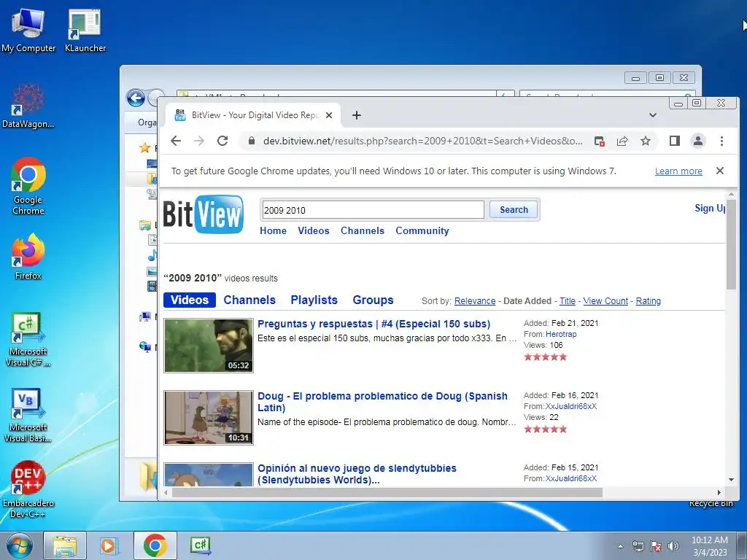The image size is (747, 560).
Task: Open Learn more link
Action: tap(678, 171)
